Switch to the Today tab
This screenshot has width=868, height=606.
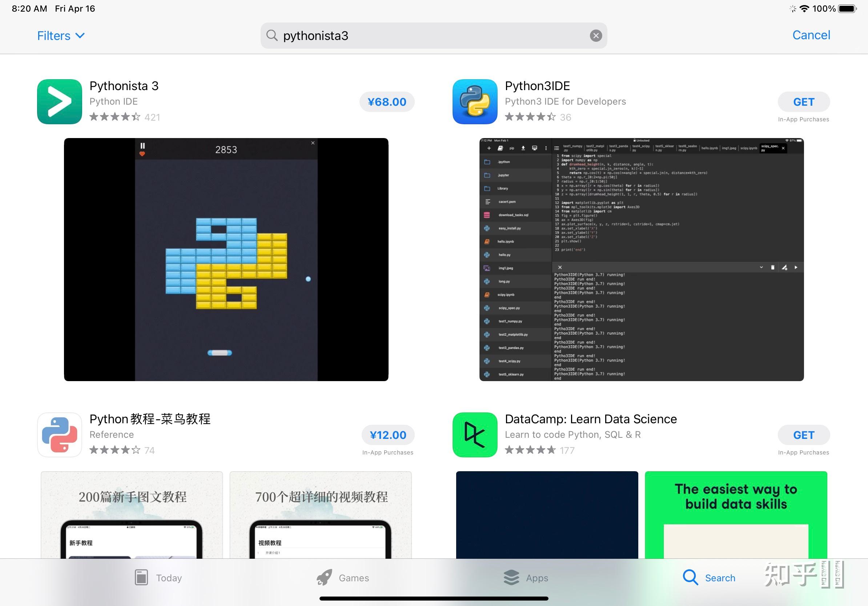[158, 578]
